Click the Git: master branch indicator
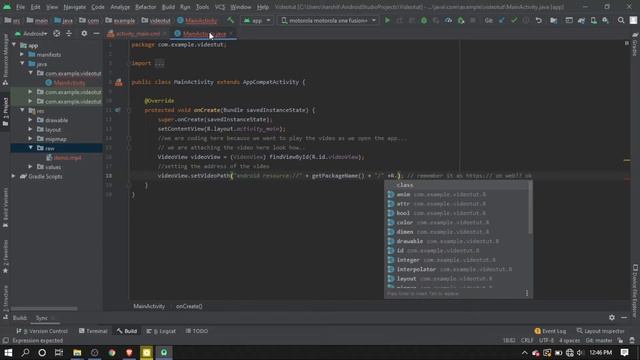This screenshot has width=640, height=360. tap(598, 340)
